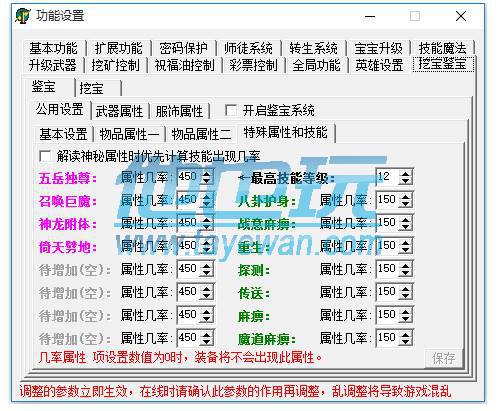Open the 英雄设置 tab
This screenshot has height=411, width=499.
point(379,65)
